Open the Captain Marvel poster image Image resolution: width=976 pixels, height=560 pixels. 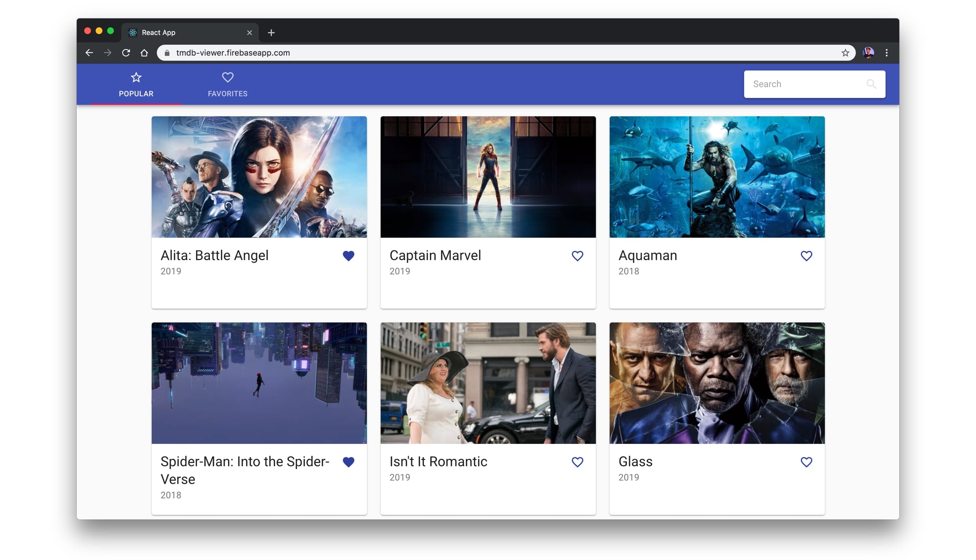(x=488, y=177)
